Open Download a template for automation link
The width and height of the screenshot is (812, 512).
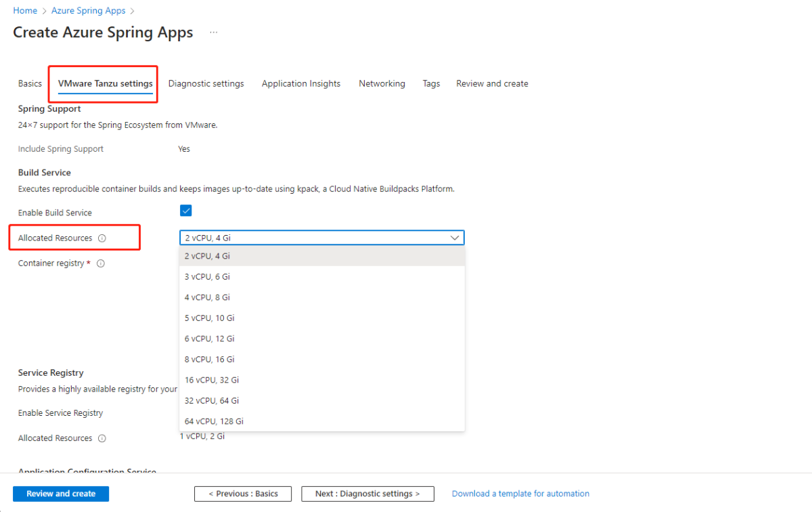pyautogui.click(x=521, y=494)
